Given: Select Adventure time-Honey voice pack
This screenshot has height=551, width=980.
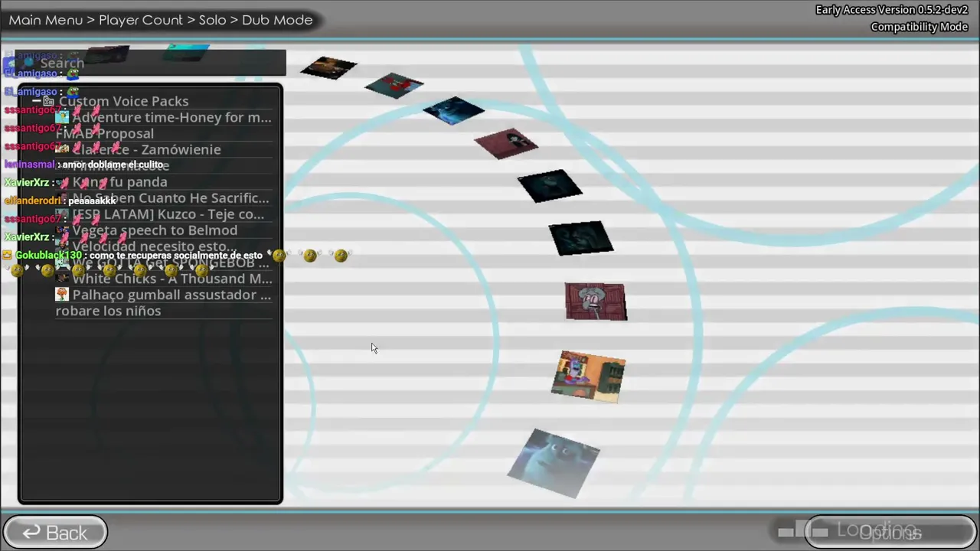Looking at the screenshot, I should pos(171,117).
